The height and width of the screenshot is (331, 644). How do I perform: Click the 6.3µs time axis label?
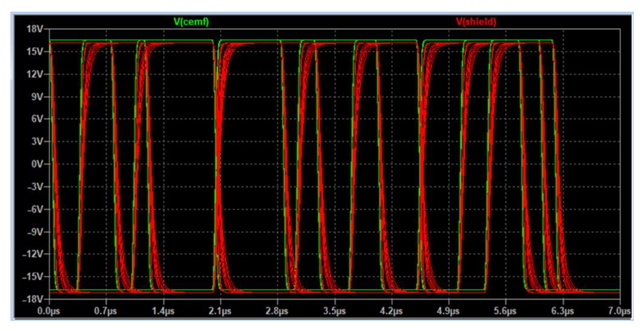point(563,311)
